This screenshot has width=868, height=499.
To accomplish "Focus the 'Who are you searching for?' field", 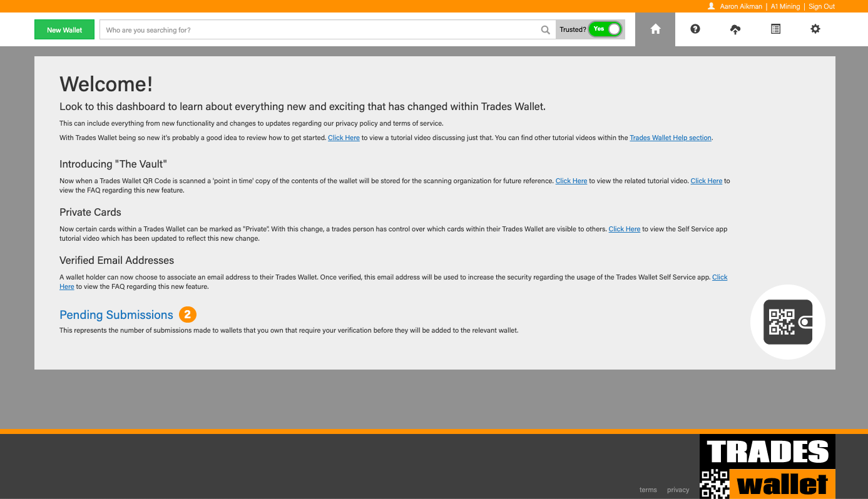I will point(327,30).
